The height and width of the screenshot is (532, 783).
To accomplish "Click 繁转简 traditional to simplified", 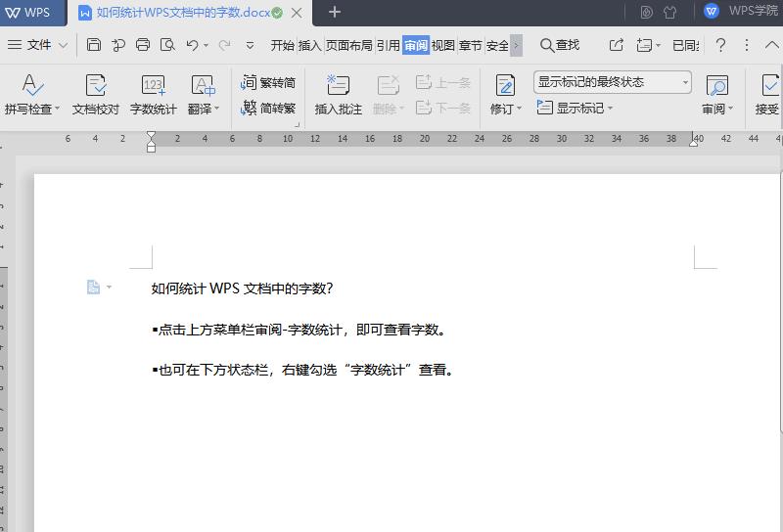I will pos(268,82).
